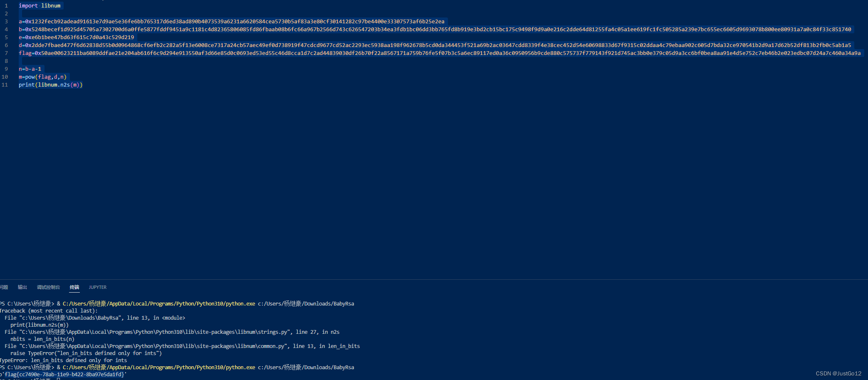Click the 'nbits = len_in_bits(n)' terminal line
Image resolution: width=868 pixels, height=380 pixels.
click(42, 339)
